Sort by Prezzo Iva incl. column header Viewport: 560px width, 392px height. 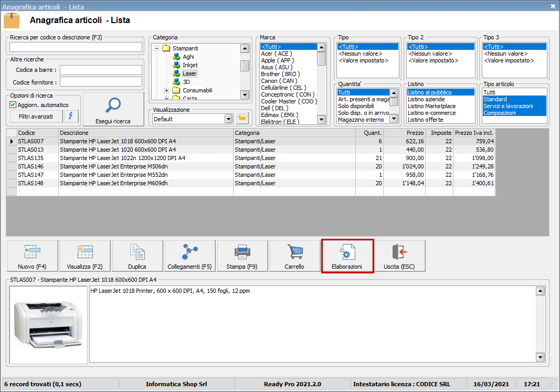474,133
